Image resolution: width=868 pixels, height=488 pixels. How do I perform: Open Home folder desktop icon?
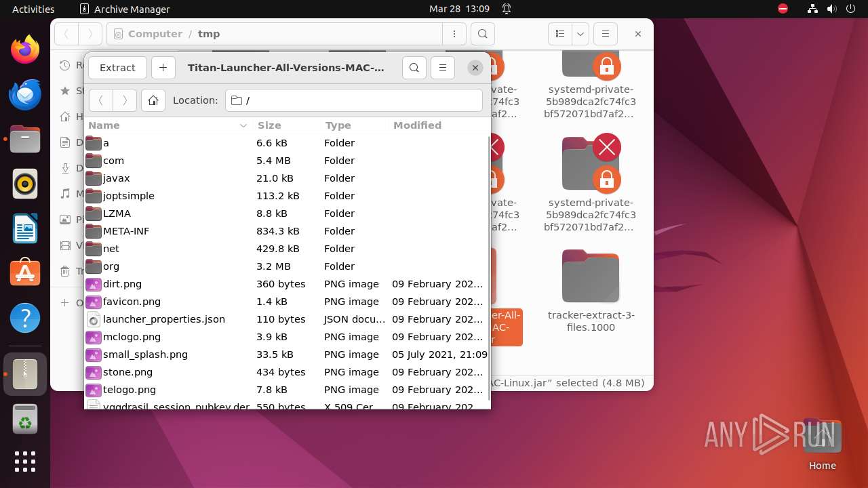click(x=823, y=445)
